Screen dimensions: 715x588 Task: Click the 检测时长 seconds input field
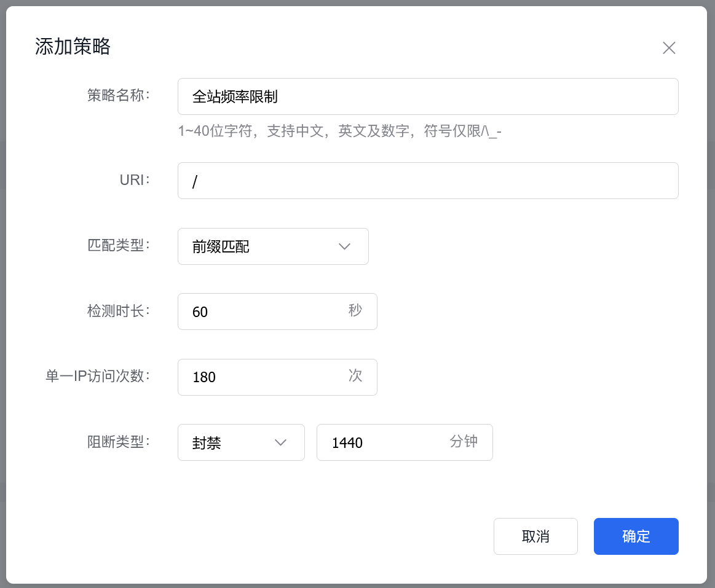click(x=277, y=312)
